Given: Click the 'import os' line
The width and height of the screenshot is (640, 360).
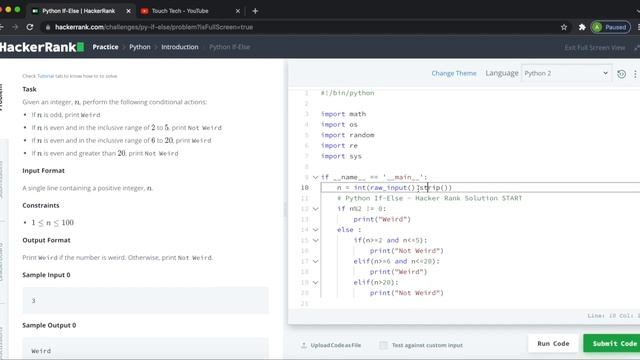Looking at the screenshot, I should [339, 124].
